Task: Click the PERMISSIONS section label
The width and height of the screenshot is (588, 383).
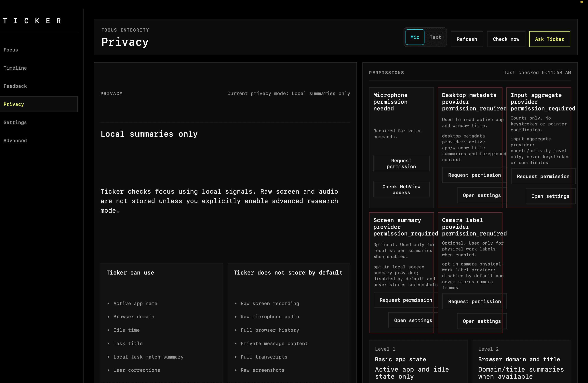Action: point(386,73)
